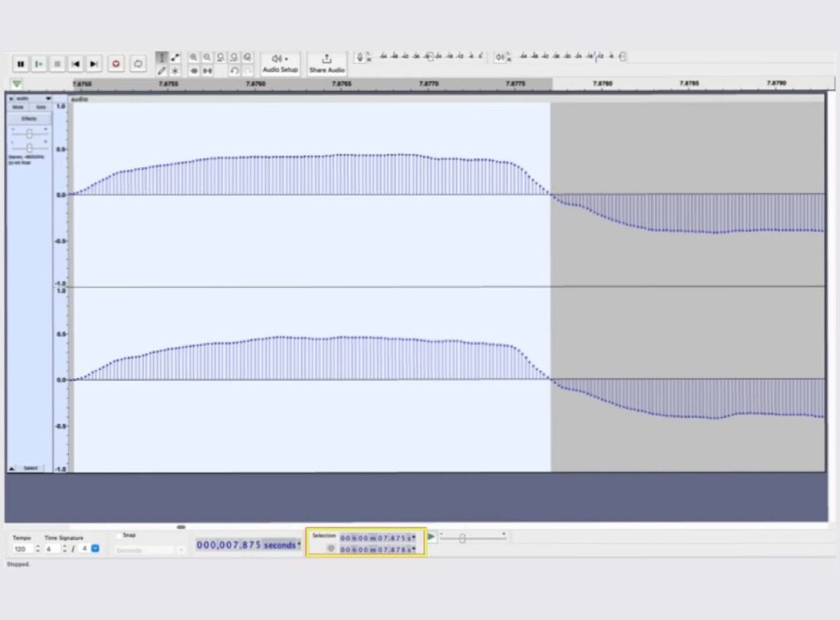The height and width of the screenshot is (620, 840).
Task: Click the record meter microphone icon
Action: pyautogui.click(x=360, y=57)
